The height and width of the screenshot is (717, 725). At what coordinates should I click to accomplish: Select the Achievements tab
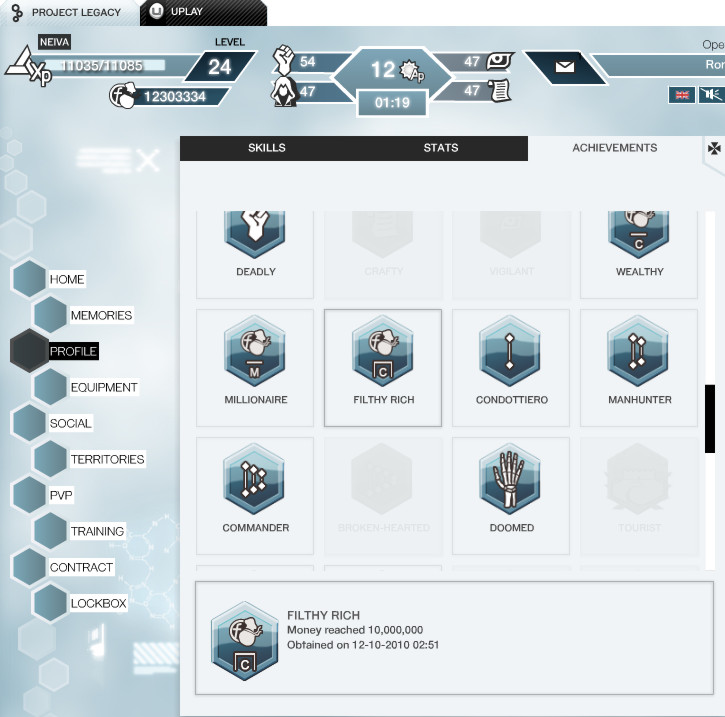point(614,148)
